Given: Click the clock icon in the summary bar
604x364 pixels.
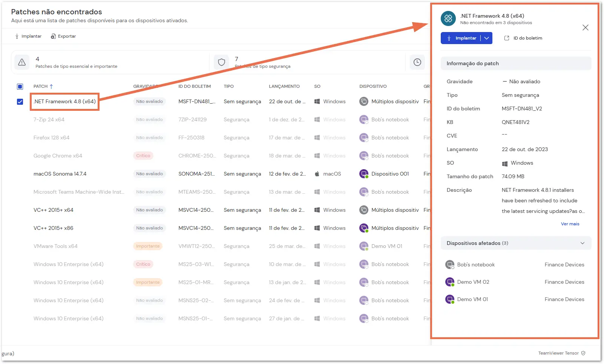Looking at the screenshot, I should 417,62.
